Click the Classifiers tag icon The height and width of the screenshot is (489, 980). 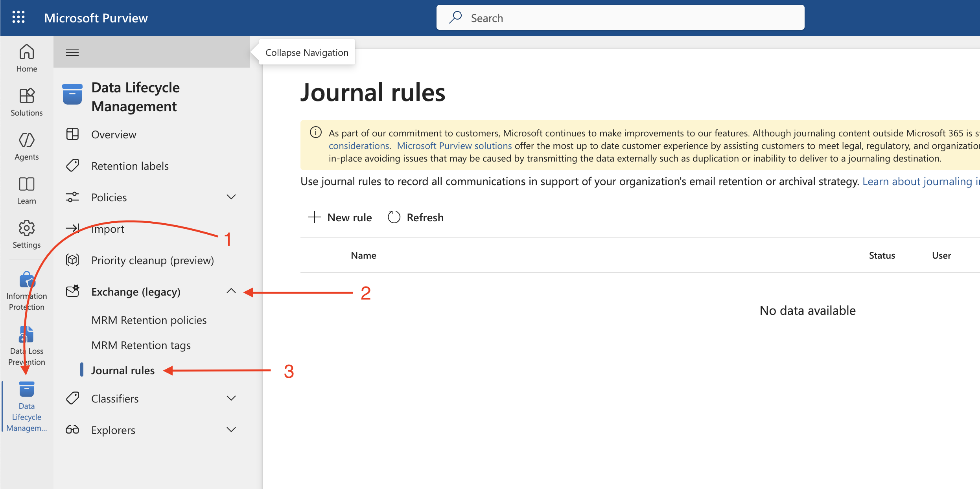[x=72, y=398]
